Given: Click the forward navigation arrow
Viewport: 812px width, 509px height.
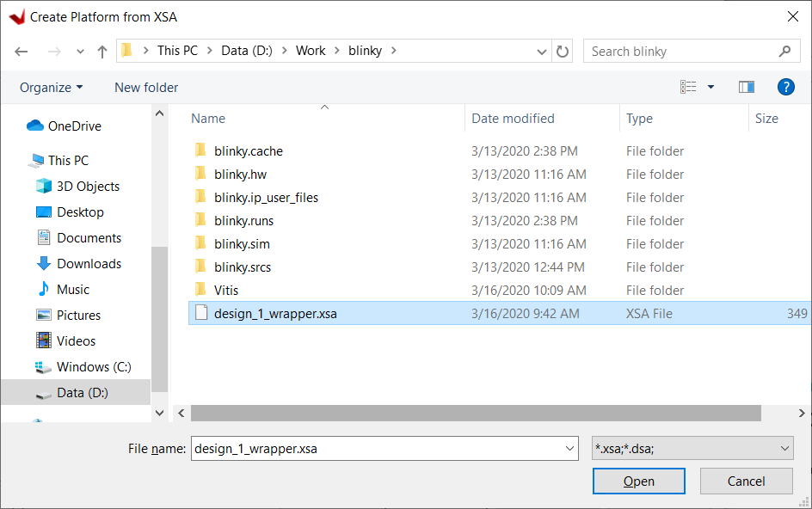Looking at the screenshot, I should click(54, 52).
